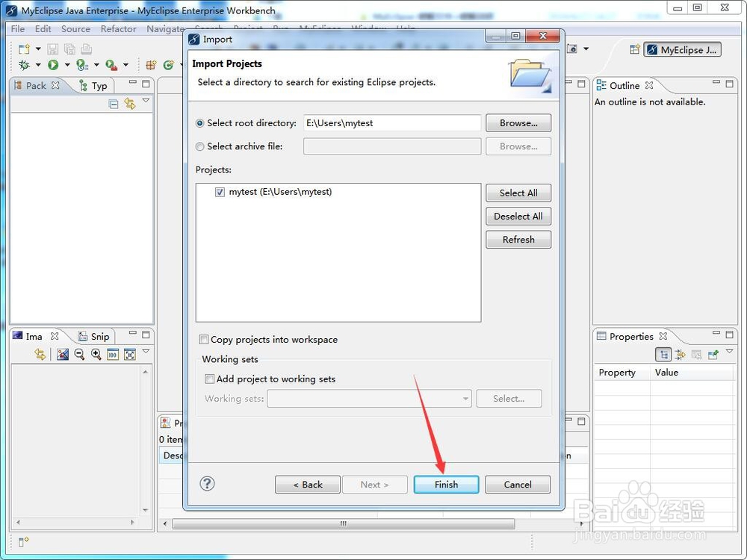Click Collapse All in Package Explorer

coord(114,104)
